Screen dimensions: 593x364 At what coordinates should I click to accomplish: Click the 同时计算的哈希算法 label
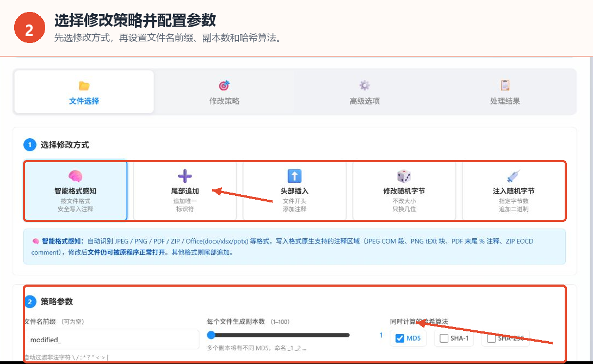click(x=419, y=322)
